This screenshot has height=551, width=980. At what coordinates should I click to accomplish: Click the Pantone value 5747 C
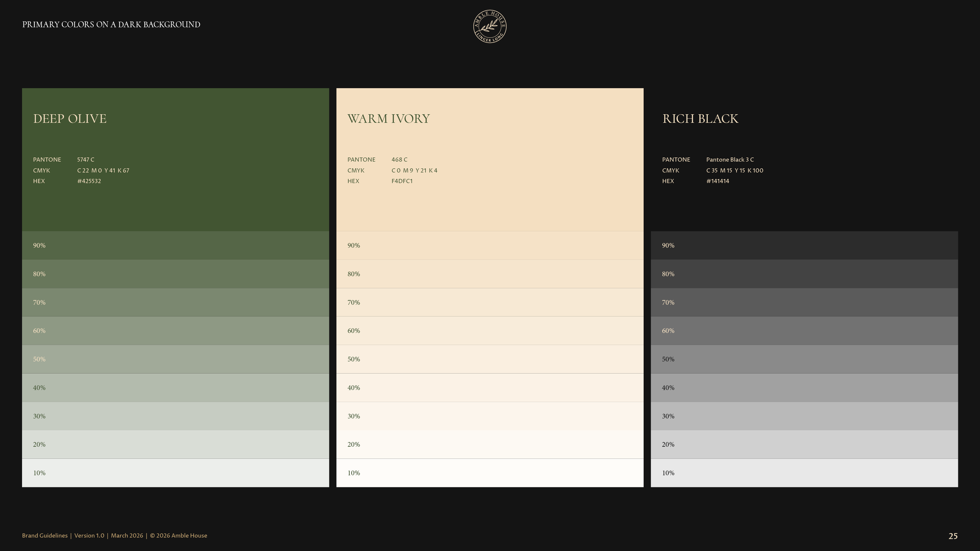[x=85, y=159]
